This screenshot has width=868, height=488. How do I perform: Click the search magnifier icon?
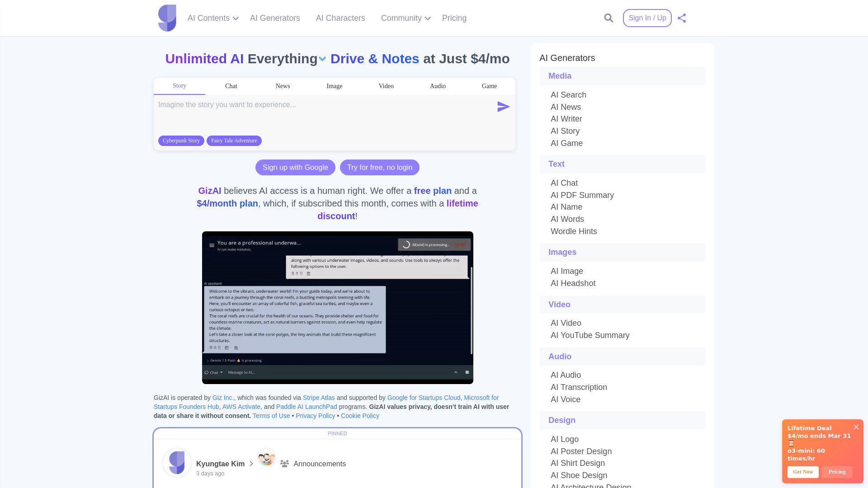click(x=609, y=18)
